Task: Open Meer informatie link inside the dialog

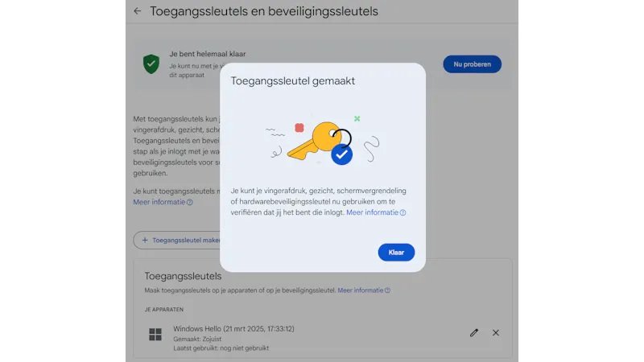Action: coord(372,212)
